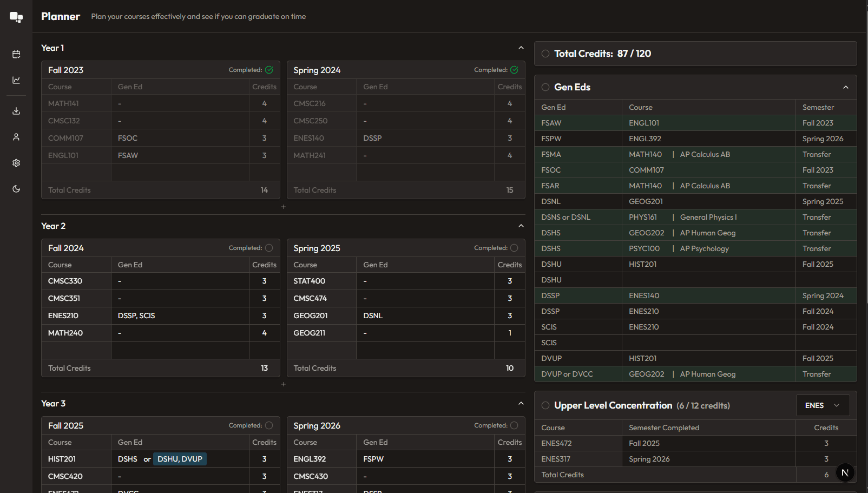Mark Spring 2025 as completed
The height and width of the screenshot is (493, 868).
[514, 248]
